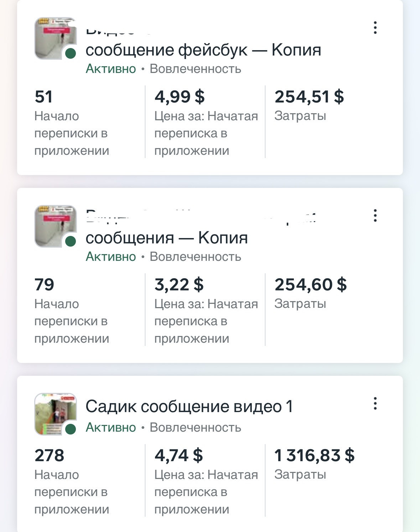Select the 4,99 $ cost per conversation metric

point(180,97)
